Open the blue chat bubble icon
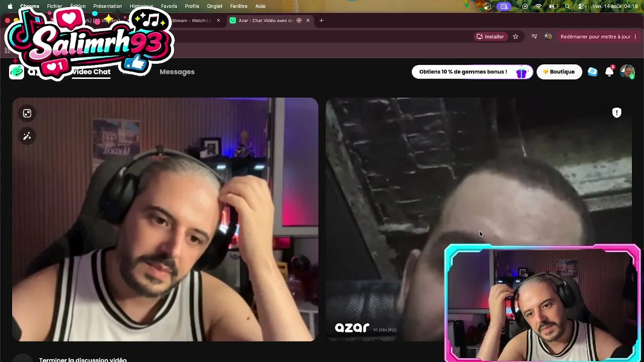This screenshot has width=644, height=362. click(593, 72)
